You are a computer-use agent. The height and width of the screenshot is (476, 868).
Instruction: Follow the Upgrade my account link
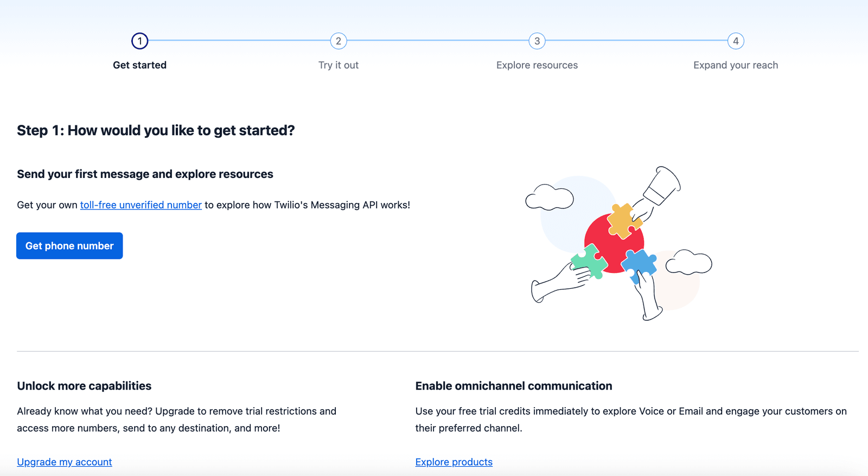[x=65, y=462]
